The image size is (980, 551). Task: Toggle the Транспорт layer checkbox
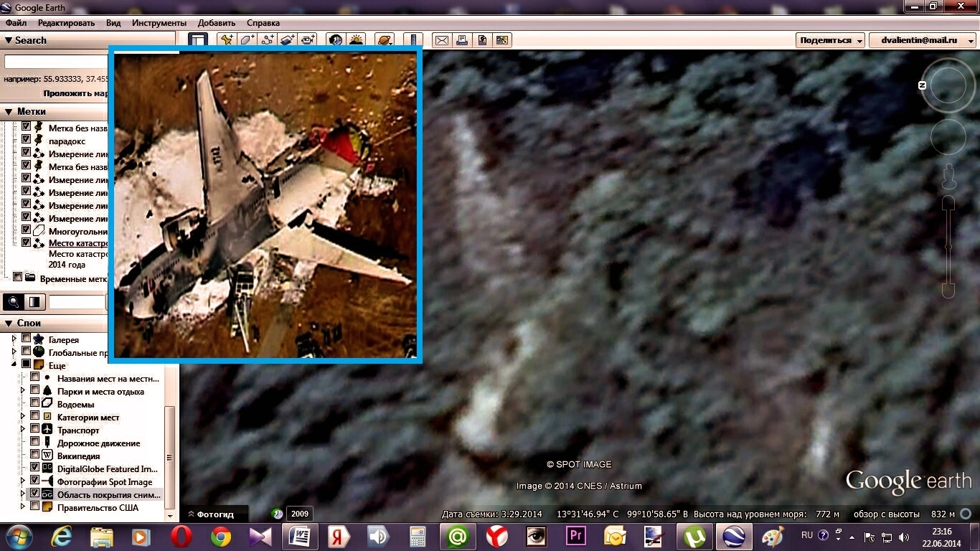click(x=34, y=429)
